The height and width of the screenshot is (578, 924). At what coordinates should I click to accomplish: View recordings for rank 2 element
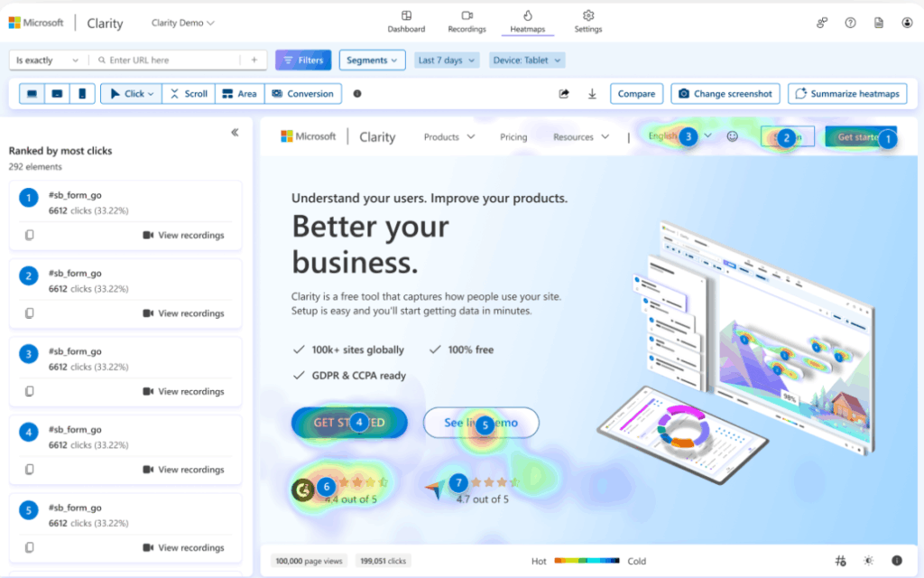[x=184, y=313]
